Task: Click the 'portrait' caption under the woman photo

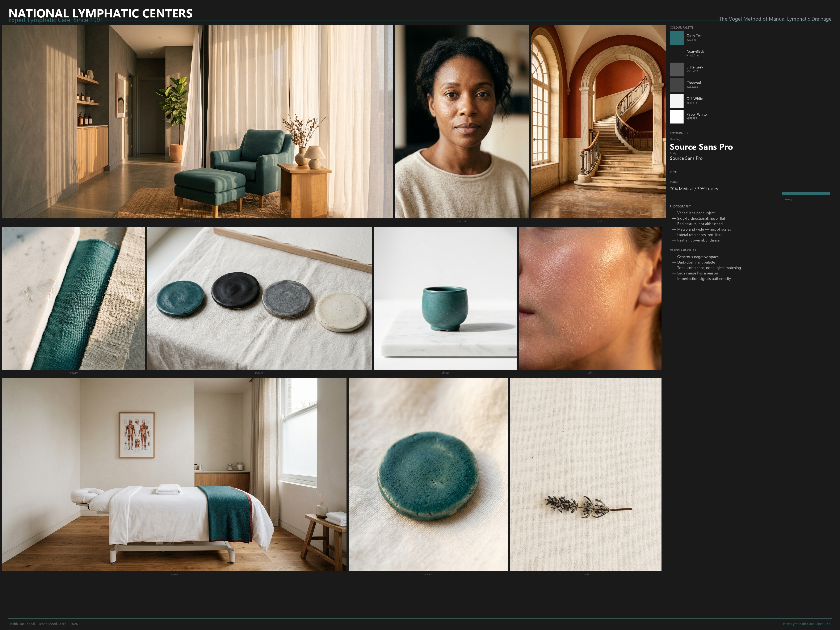Action: (x=462, y=221)
